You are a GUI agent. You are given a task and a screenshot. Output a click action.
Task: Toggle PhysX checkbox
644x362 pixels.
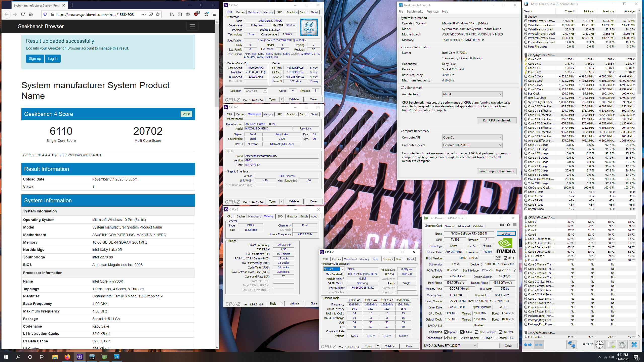tap(482, 338)
